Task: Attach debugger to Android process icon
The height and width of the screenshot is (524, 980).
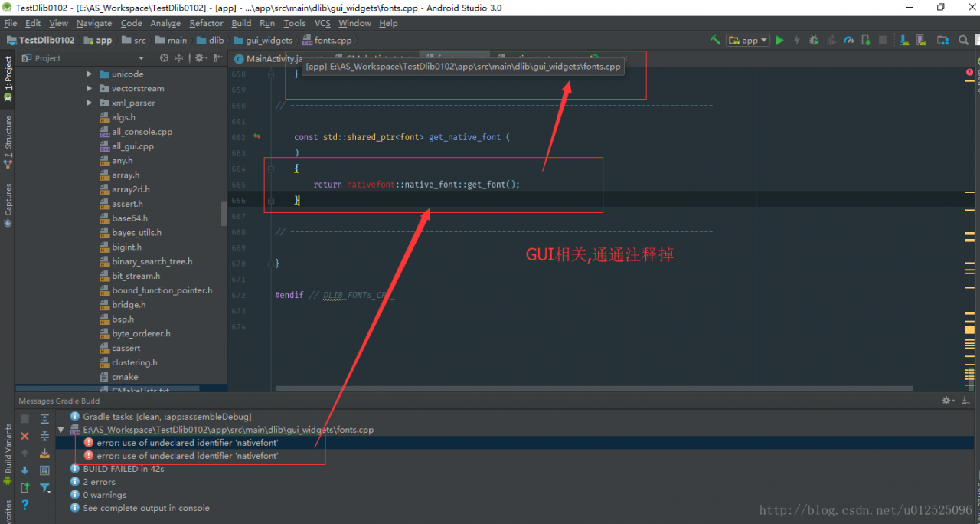Action: (x=865, y=40)
